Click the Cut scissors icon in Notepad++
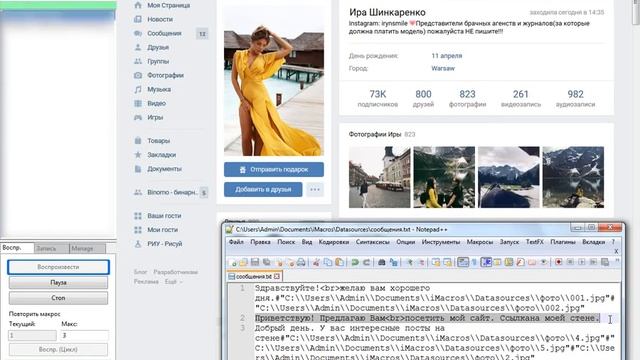This screenshot has height=360, width=640. [316, 262]
